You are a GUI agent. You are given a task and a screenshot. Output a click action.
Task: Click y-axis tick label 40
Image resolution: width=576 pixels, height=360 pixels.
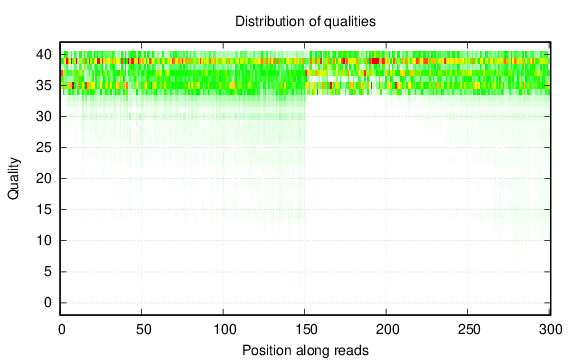[44, 55]
